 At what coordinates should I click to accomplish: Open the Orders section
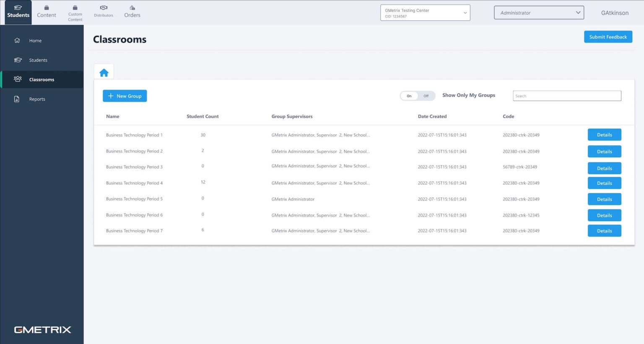click(132, 12)
